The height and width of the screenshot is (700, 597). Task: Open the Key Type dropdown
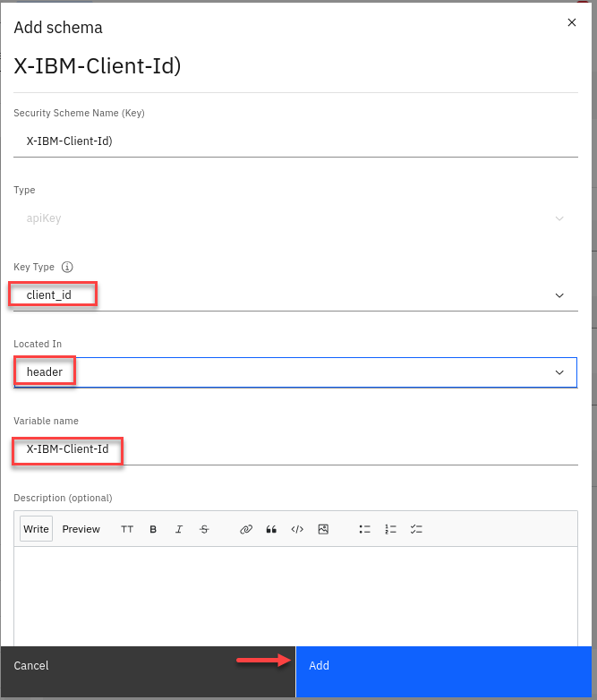pos(559,295)
